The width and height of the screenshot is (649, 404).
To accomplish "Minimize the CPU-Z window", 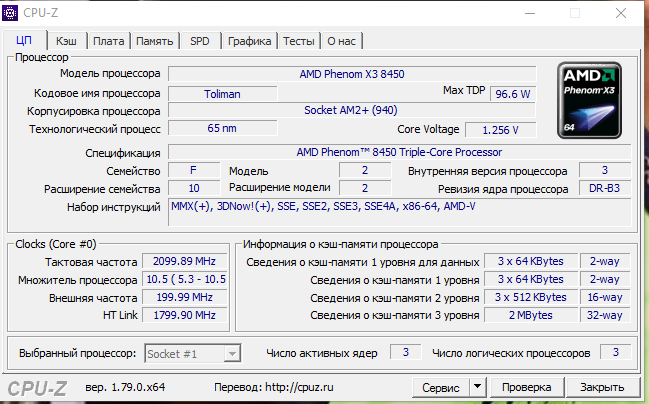I will [x=530, y=13].
